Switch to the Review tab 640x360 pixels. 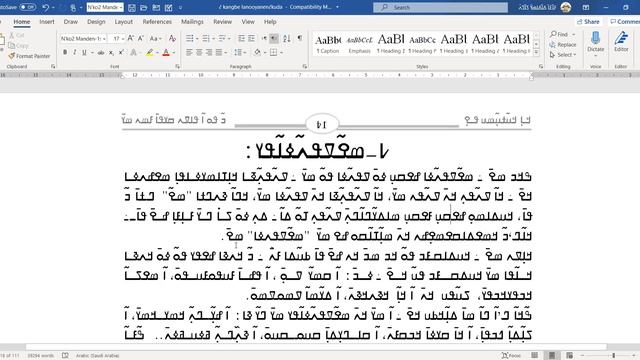coord(222,22)
